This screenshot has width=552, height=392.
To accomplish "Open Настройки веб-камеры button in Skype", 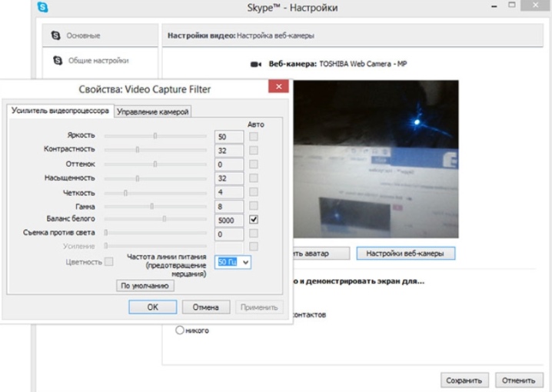I will click(x=406, y=254).
